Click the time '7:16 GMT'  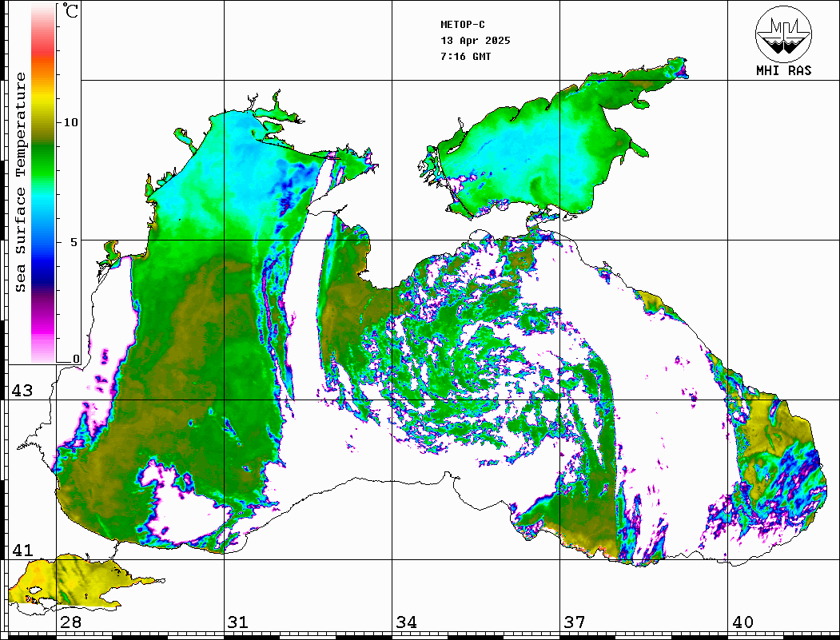465,56
